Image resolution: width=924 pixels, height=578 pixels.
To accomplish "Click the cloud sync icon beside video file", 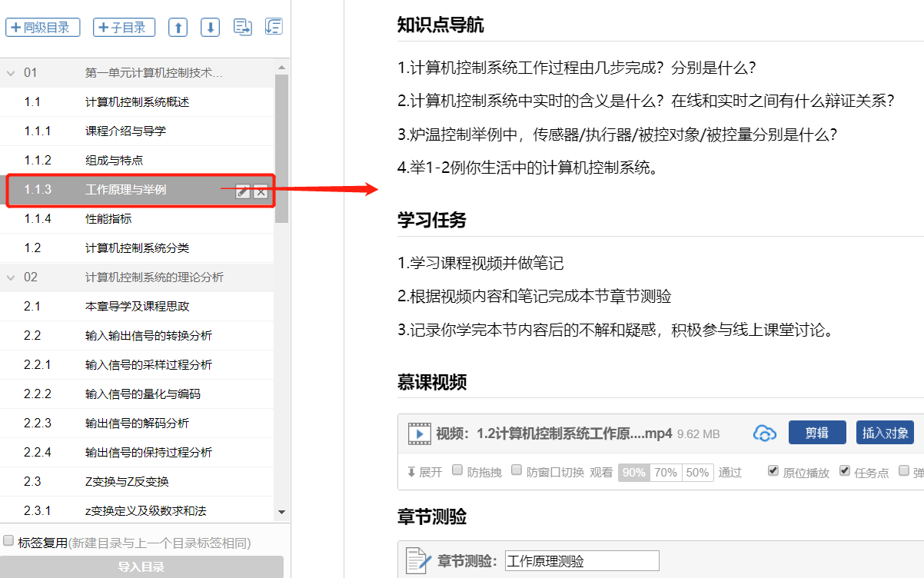I will 764,433.
